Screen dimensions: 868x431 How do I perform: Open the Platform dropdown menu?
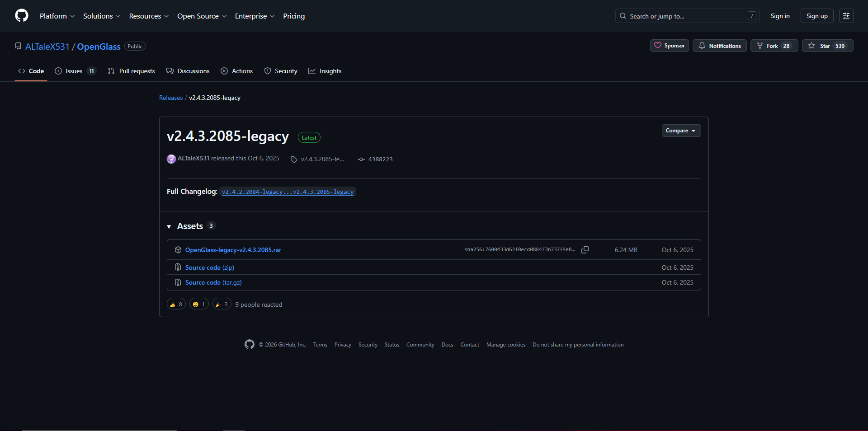(x=57, y=16)
